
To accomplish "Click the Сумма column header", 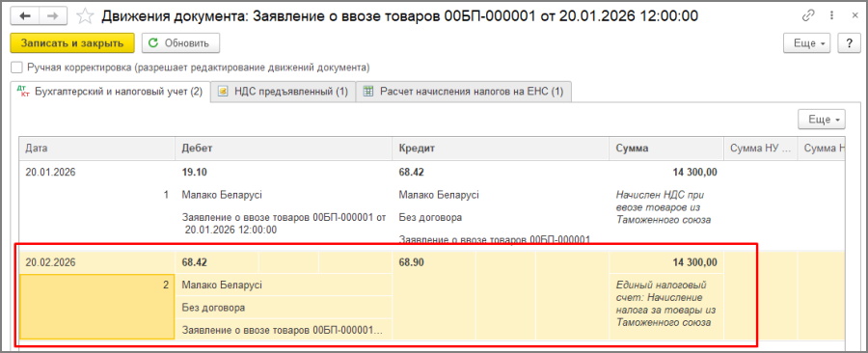I will [x=666, y=149].
